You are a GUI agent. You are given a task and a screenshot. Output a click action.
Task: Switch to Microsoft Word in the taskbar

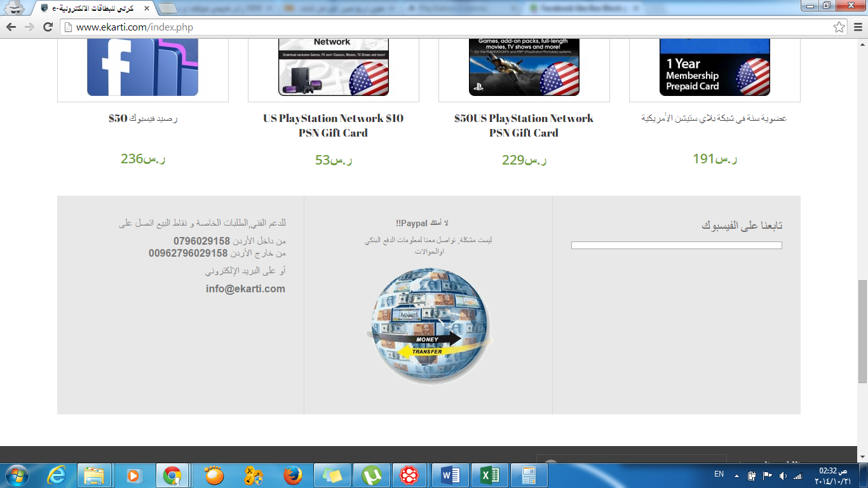451,475
